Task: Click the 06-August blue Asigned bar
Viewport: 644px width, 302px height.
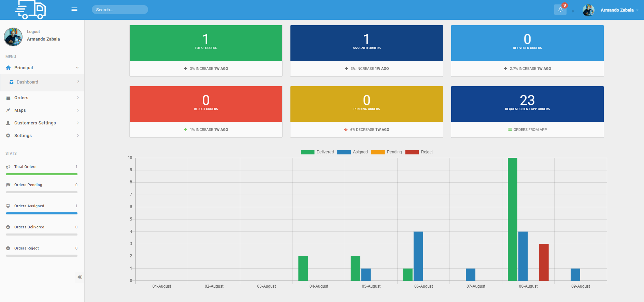Action: pos(418,256)
